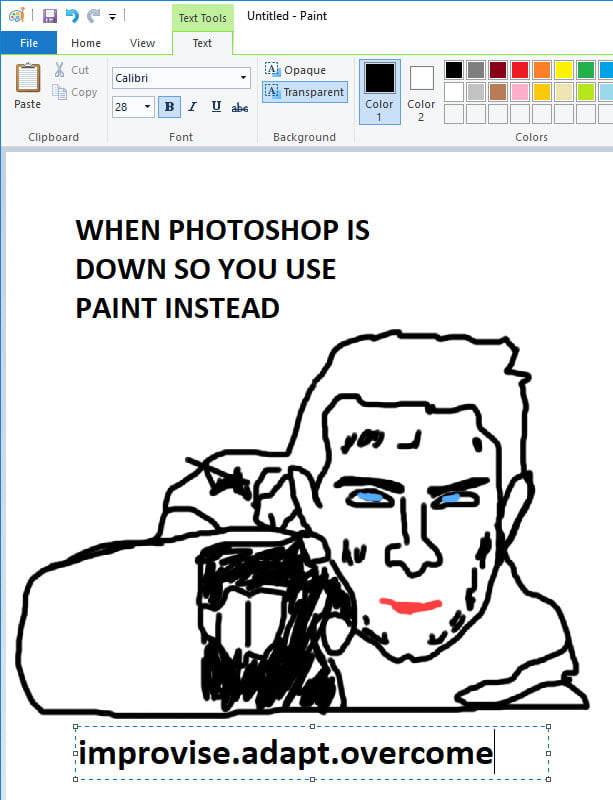Open the Customize Quick Access Toolbar arrow
Screen dimensions: 613x800
112,17
